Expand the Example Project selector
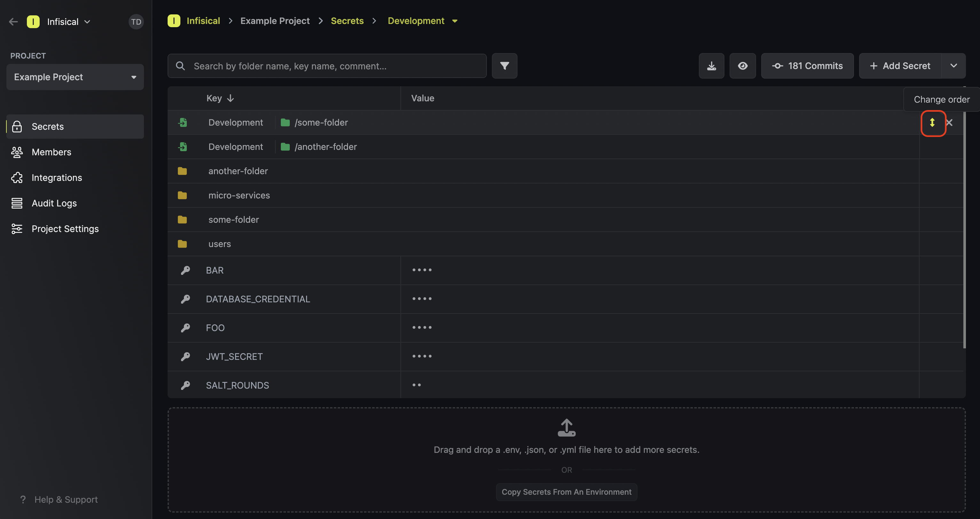The image size is (980, 519). coord(75,77)
